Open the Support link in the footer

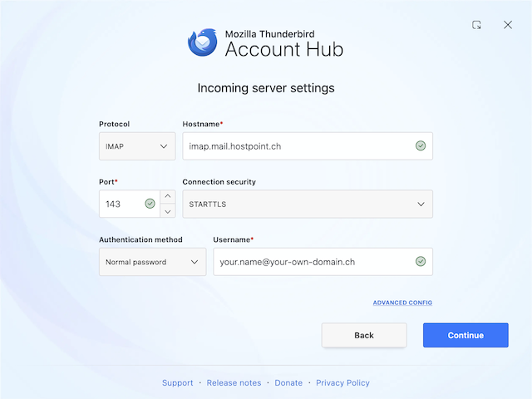[x=177, y=382]
